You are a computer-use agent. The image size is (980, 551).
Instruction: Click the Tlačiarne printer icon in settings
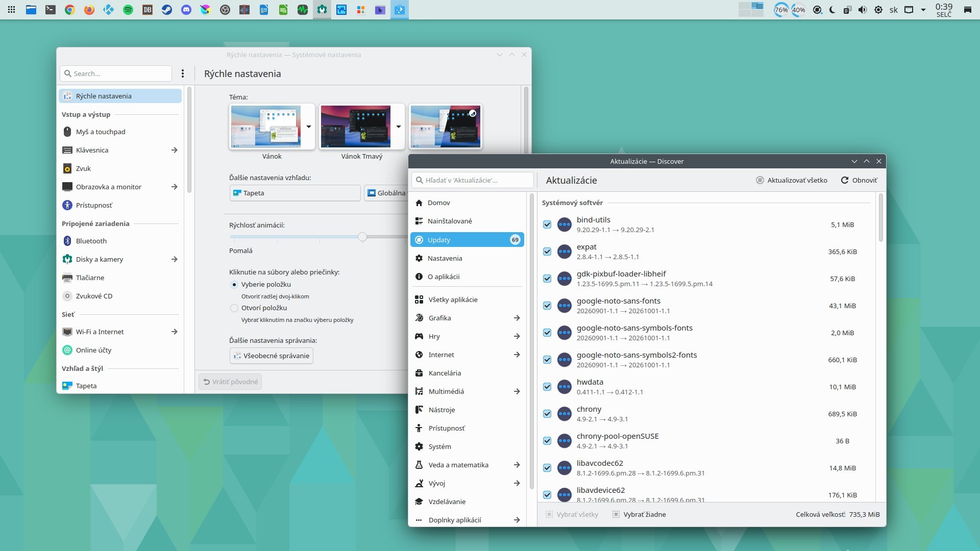pyautogui.click(x=67, y=278)
